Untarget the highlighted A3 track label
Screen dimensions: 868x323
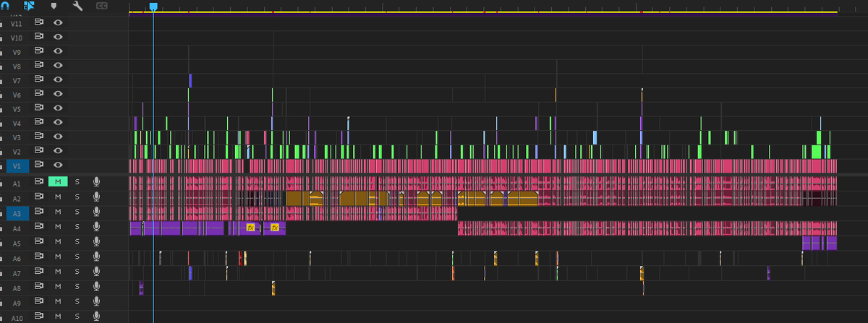[x=18, y=213]
